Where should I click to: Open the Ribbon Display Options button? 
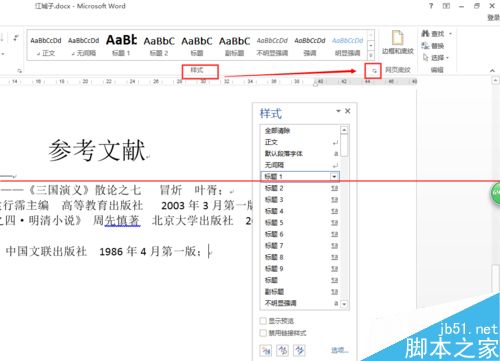446,6
